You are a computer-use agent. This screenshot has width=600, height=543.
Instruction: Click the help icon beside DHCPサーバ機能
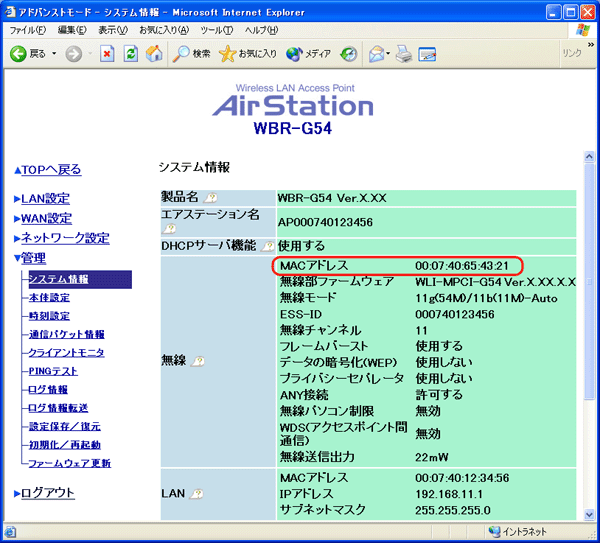(267, 246)
